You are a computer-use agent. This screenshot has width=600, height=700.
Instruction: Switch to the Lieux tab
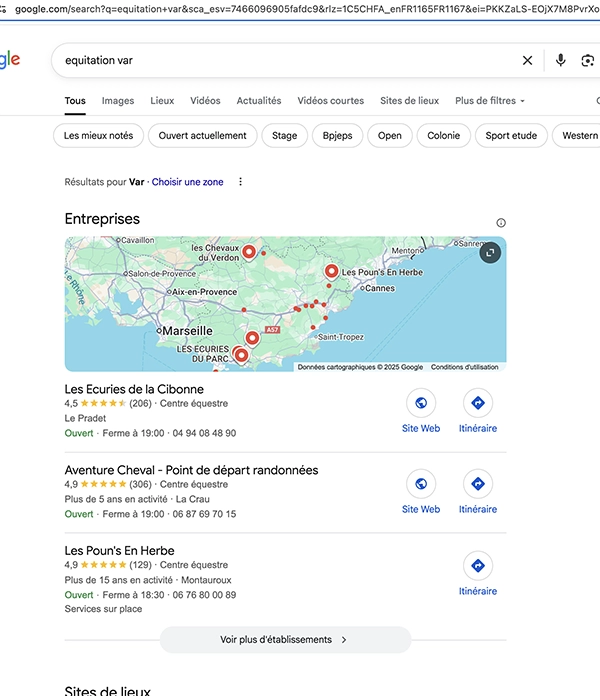pyautogui.click(x=162, y=100)
